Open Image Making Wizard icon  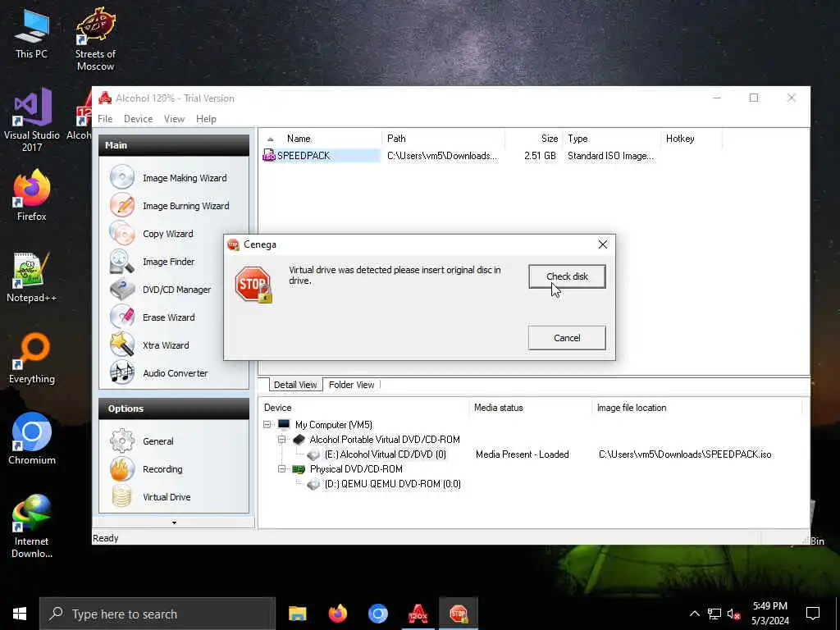[x=122, y=178]
